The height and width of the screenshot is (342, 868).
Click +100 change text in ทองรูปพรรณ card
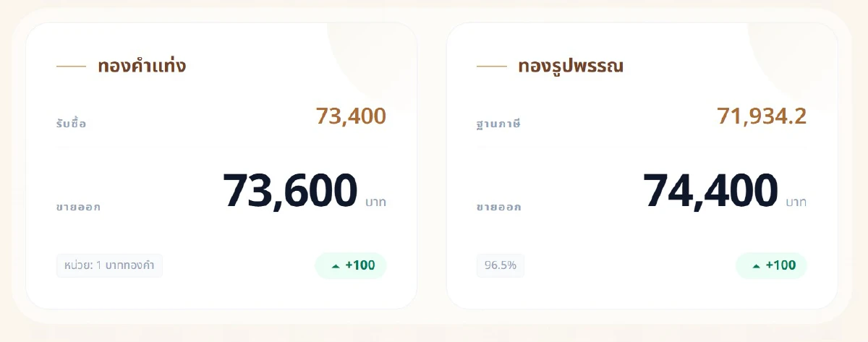(780, 265)
